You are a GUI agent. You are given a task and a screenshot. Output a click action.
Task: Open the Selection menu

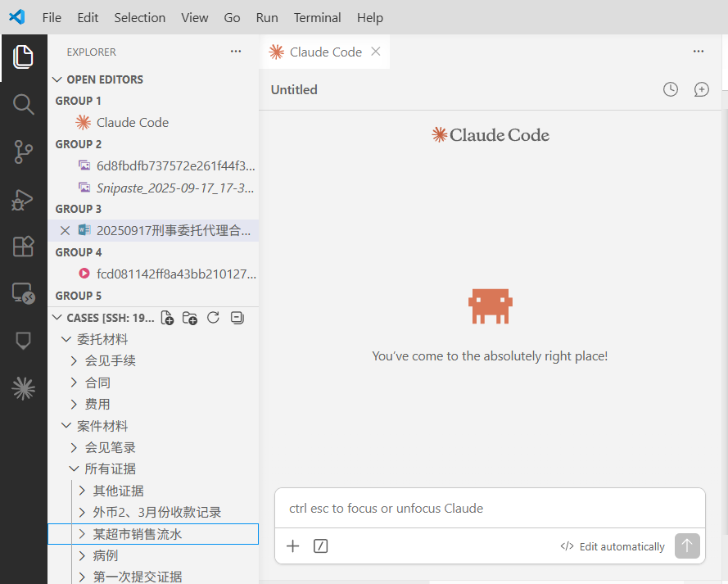click(x=140, y=18)
